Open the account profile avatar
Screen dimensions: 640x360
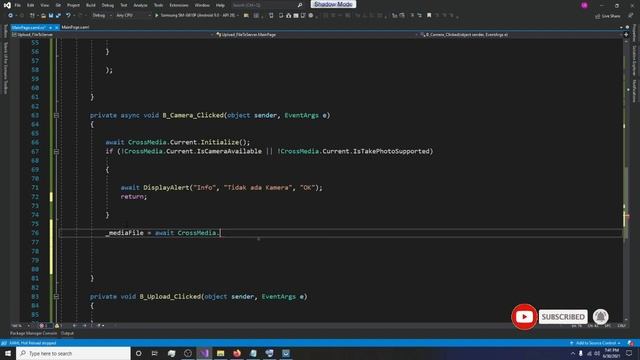click(x=584, y=5)
